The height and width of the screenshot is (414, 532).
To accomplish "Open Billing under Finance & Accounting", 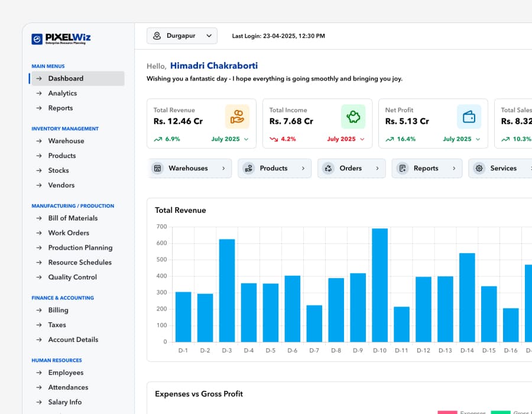I will (x=77, y=310).
